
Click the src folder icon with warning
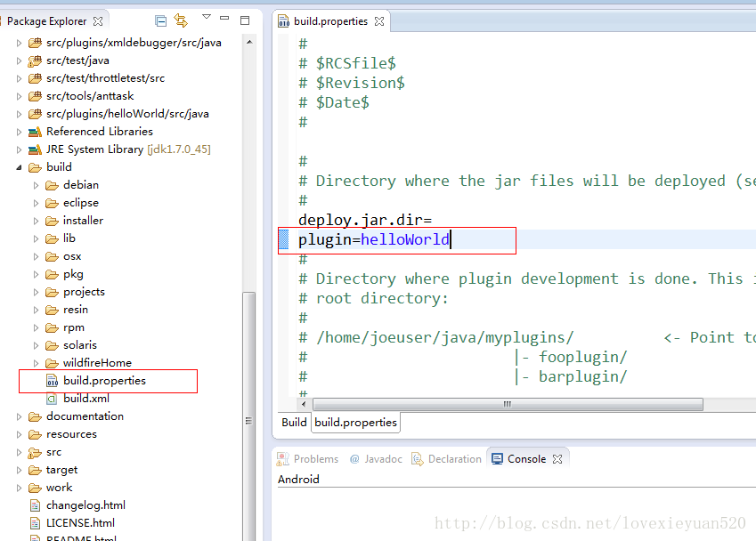pyautogui.click(x=35, y=452)
